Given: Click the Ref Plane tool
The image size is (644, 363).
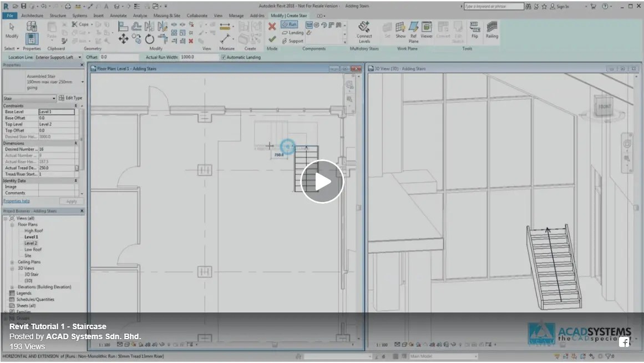Looking at the screenshot, I should 413,33.
